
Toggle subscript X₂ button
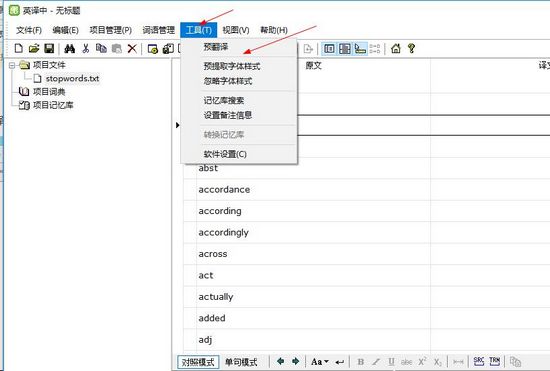438,362
